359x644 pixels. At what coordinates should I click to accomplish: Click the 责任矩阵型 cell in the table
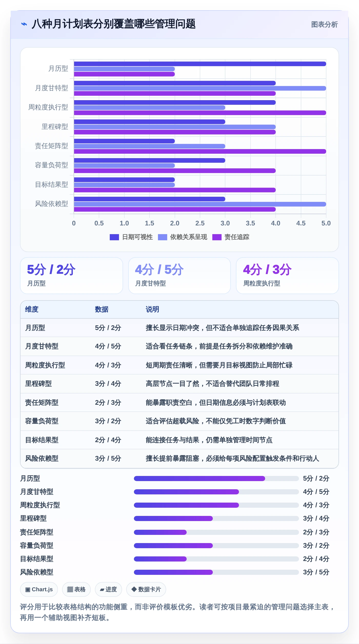pos(42,402)
